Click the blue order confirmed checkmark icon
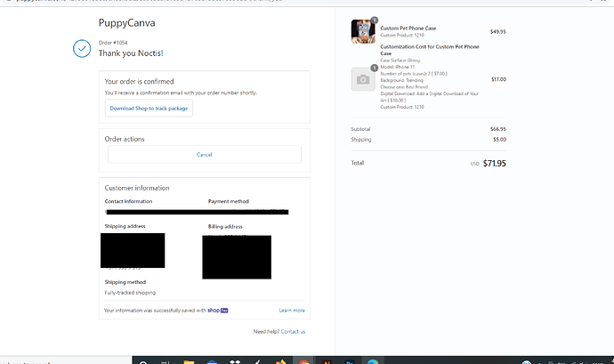This screenshot has height=364, width=614. [82, 49]
